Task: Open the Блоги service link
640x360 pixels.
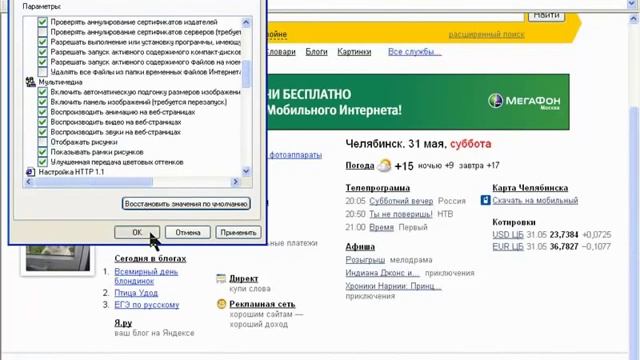Action: click(x=316, y=52)
